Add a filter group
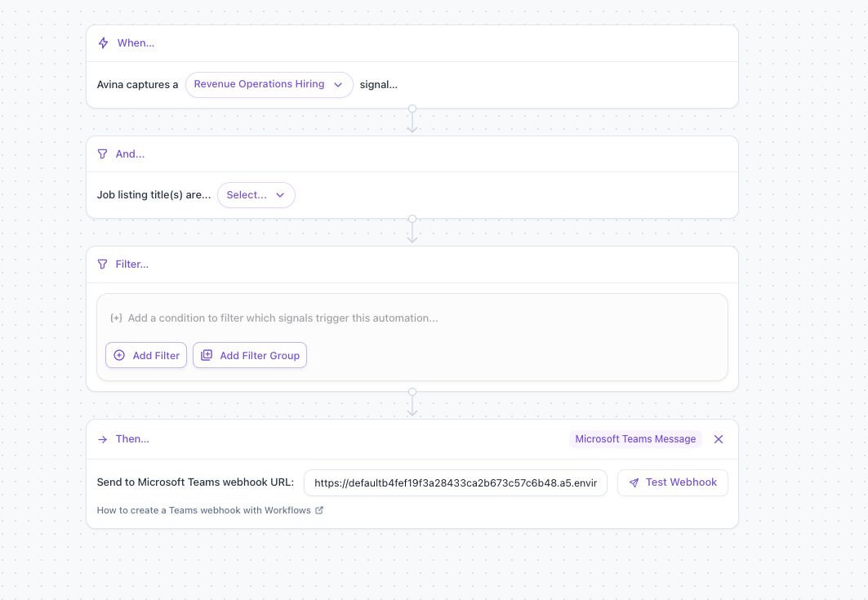This screenshot has width=868, height=600. (250, 355)
